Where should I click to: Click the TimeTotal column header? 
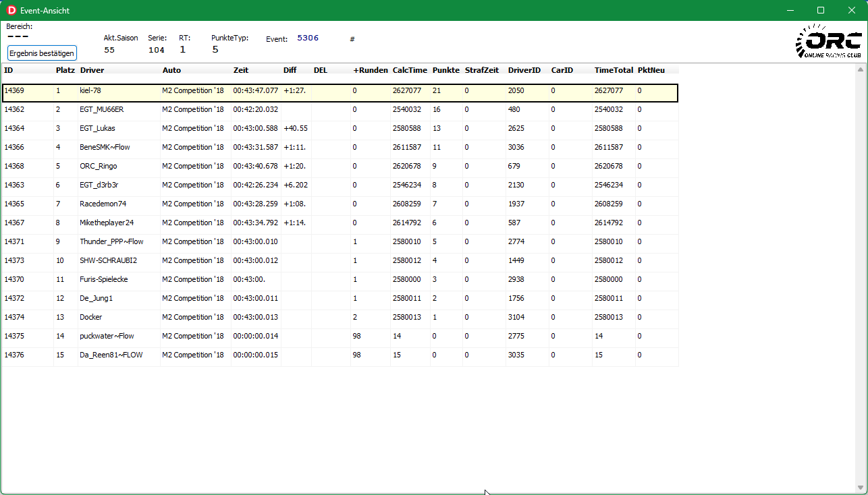[x=614, y=70]
